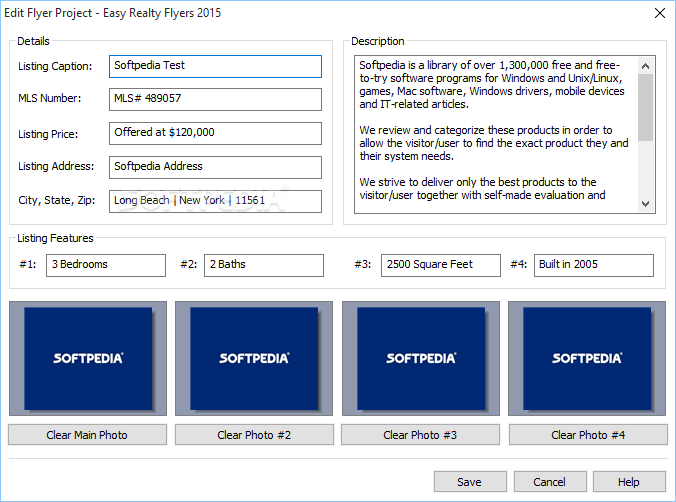Click the MLS Number input field

coord(215,99)
